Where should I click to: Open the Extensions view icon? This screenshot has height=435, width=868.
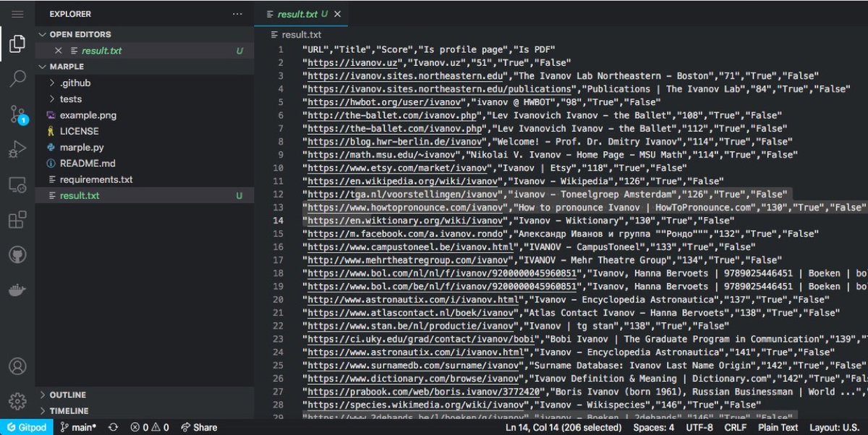pyautogui.click(x=17, y=220)
